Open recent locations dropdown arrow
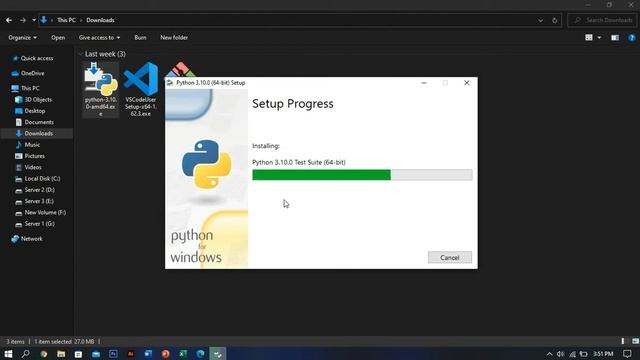The width and height of the screenshot is (640, 360). click(34, 20)
